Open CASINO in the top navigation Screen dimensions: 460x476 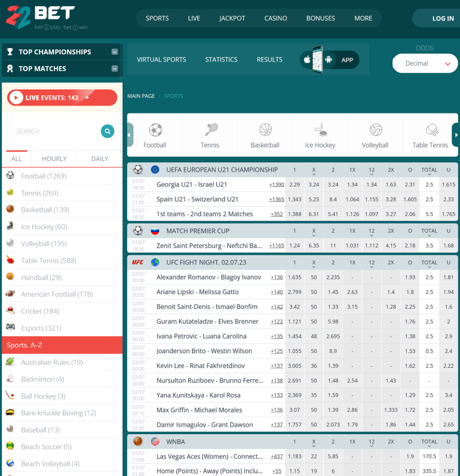pos(276,18)
